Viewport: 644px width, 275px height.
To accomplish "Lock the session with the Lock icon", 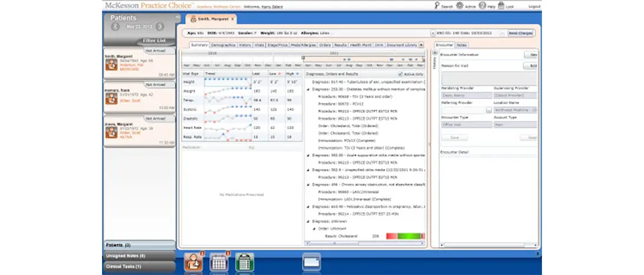I will point(502,5).
